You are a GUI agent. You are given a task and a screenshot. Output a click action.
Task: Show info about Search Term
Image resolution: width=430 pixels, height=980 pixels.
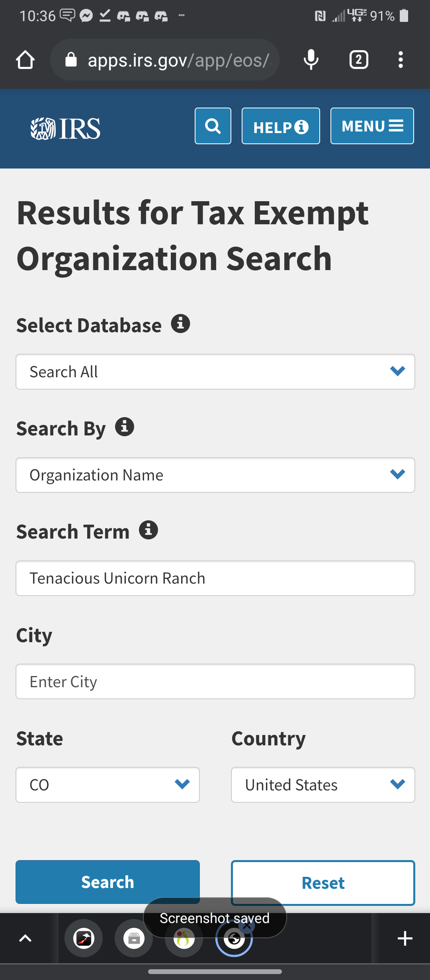pos(149,530)
